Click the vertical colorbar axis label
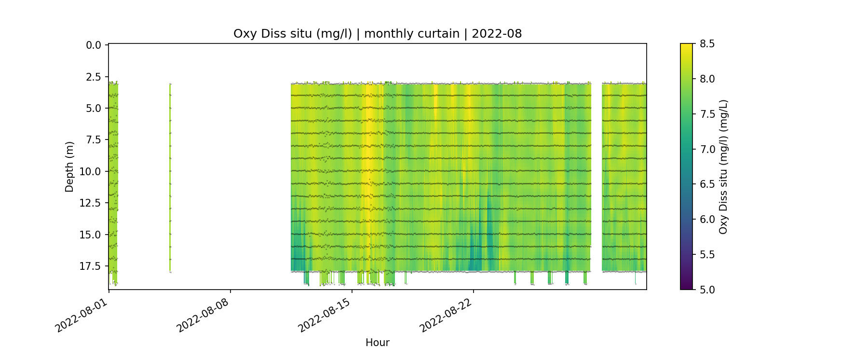The width and height of the screenshot is (868, 362). (x=723, y=167)
